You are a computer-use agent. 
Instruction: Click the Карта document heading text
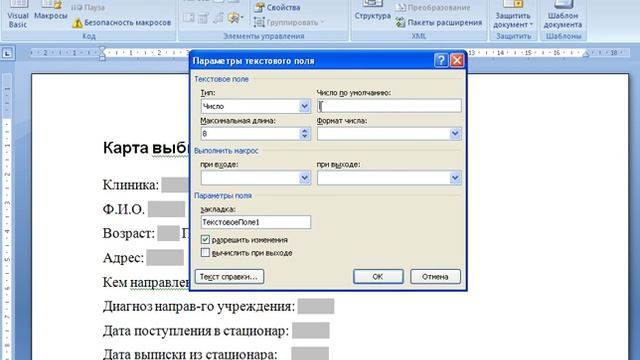click(146, 148)
